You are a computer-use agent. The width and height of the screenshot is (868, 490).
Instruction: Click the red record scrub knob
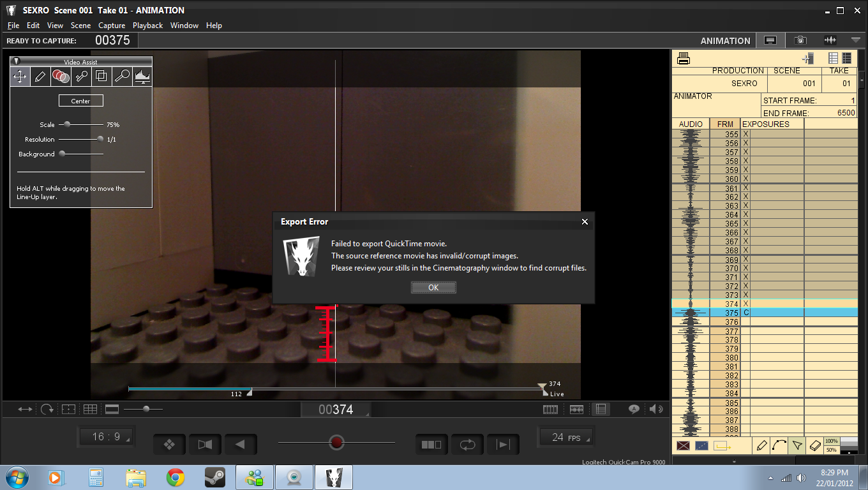[336, 442]
